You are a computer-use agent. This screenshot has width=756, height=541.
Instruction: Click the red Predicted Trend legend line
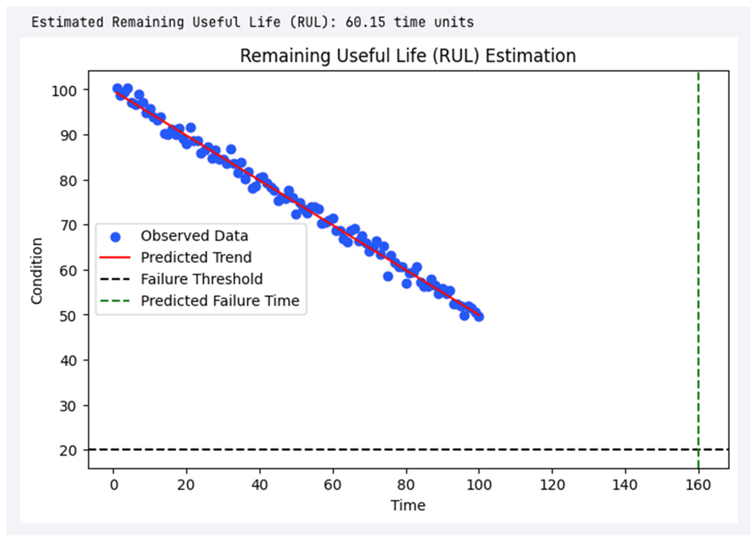(115, 257)
